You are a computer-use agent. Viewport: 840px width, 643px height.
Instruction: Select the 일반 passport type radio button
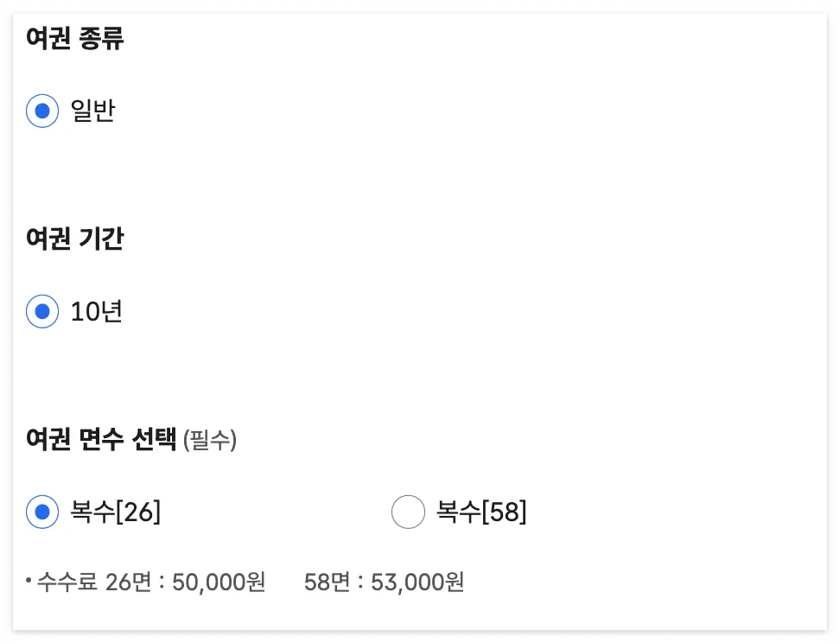pyautogui.click(x=41, y=111)
